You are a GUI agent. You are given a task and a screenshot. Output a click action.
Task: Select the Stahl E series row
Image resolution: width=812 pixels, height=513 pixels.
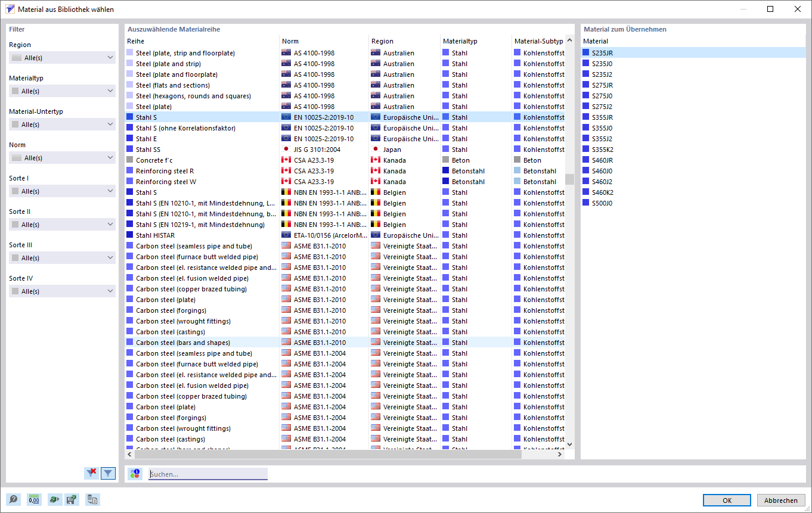[x=345, y=139]
